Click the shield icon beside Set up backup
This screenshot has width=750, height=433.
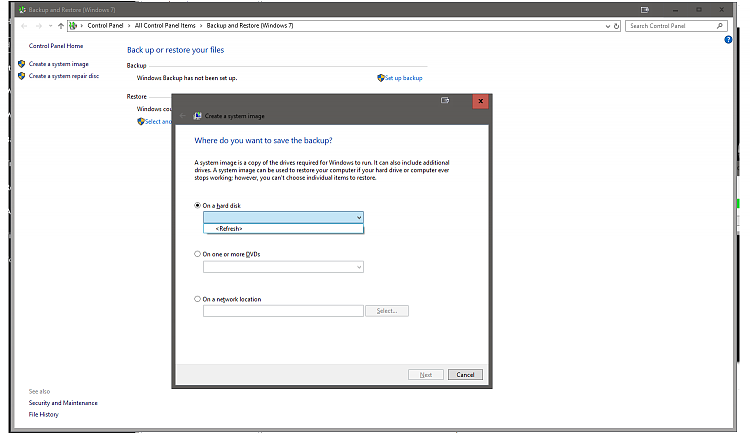381,78
